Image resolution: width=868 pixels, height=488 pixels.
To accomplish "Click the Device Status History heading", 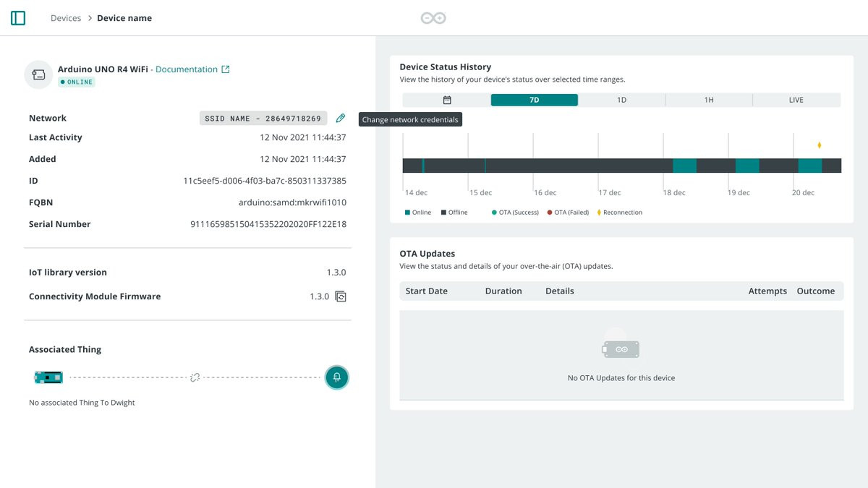I will click(446, 67).
